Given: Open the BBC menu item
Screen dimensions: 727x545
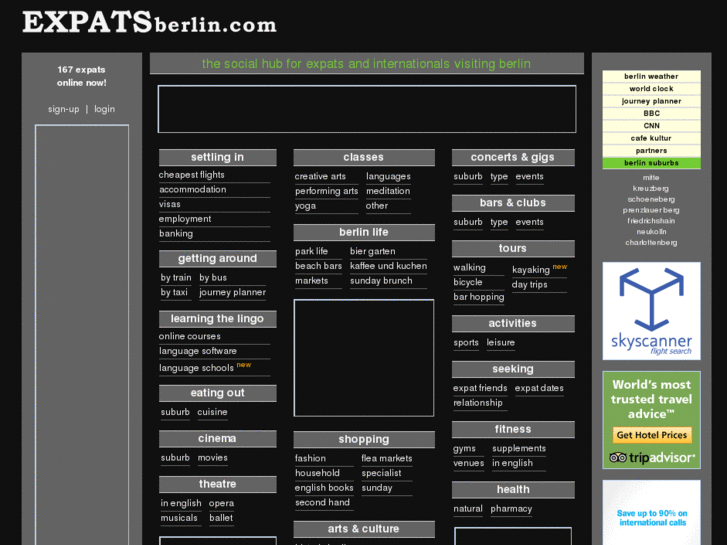Looking at the screenshot, I should [x=651, y=113].
